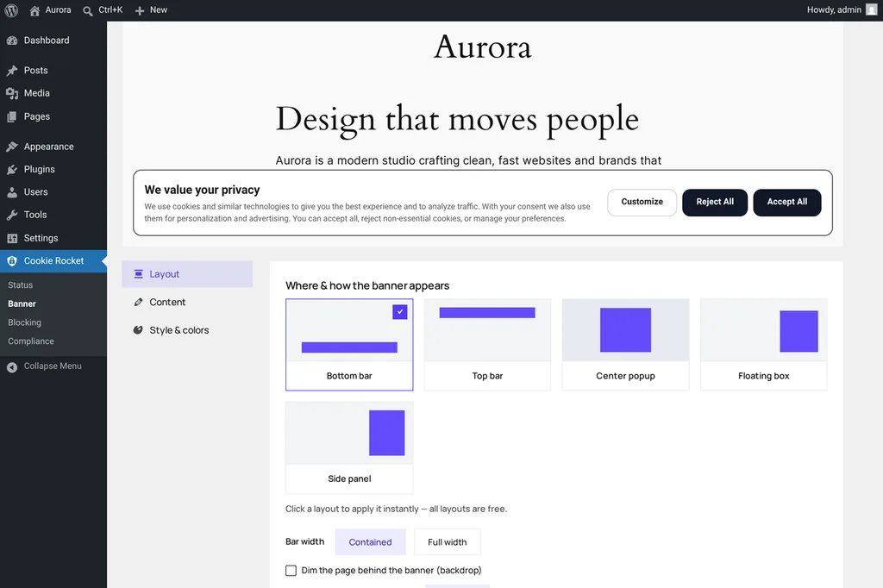Click the Aurora preview site title

[x=483, y=47]
